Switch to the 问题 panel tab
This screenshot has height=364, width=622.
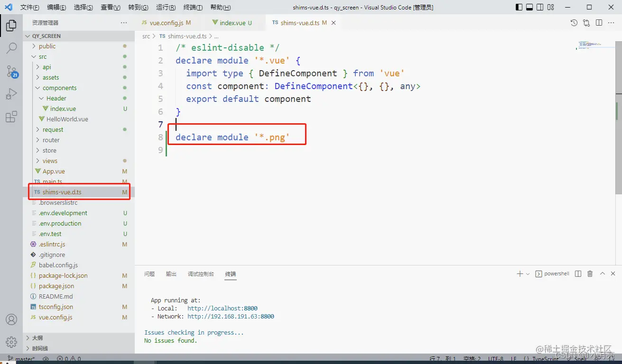(x=149, y=274)
